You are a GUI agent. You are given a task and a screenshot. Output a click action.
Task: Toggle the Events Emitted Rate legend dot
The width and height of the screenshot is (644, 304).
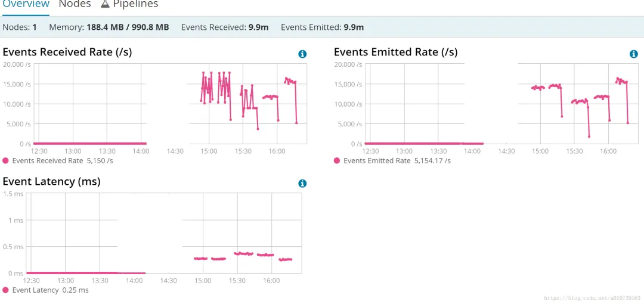[337, 160]
